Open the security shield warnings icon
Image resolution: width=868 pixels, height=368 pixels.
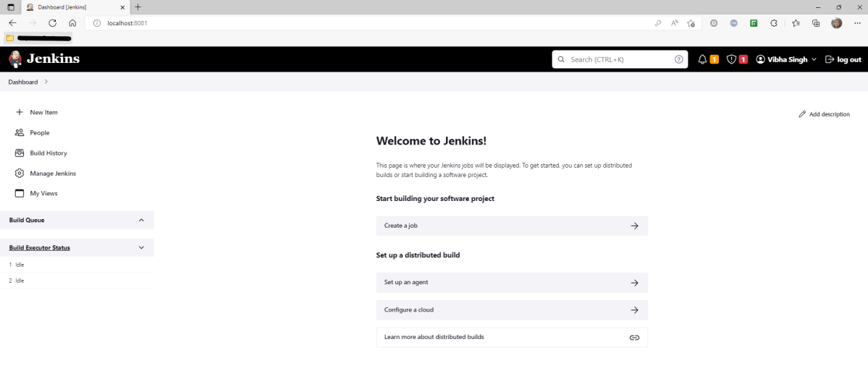click(731, 59)
